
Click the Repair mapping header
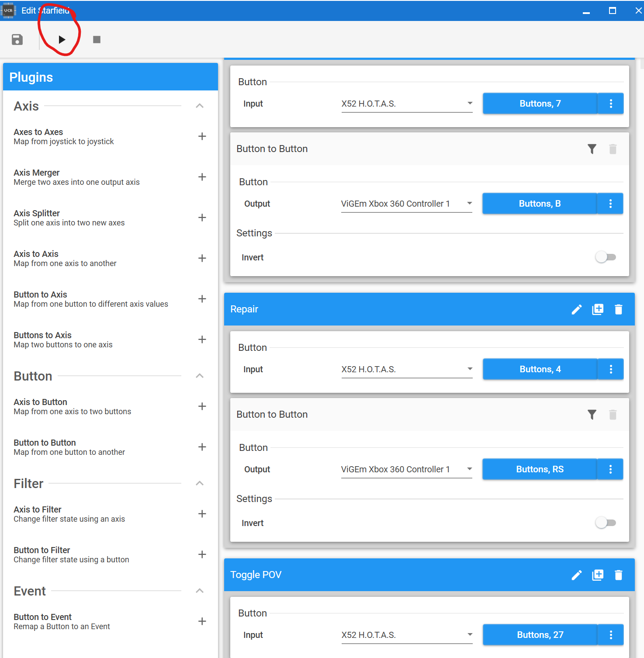[x=429, y=309]
